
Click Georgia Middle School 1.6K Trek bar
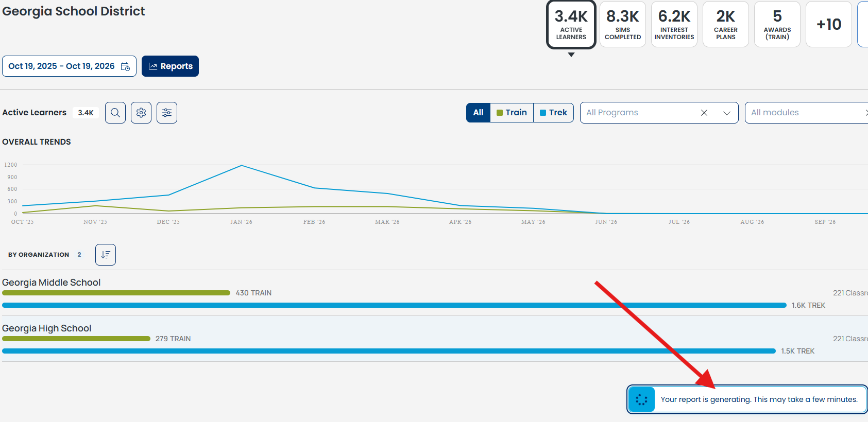394,305
